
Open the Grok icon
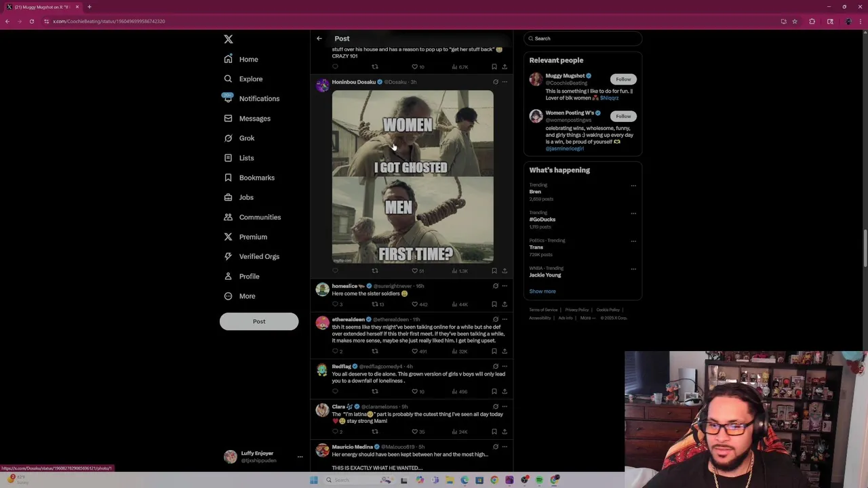pos(229,138)
